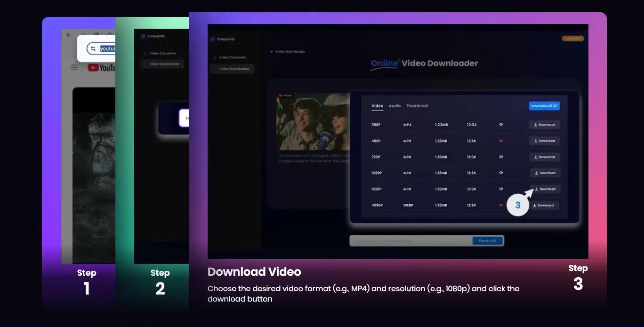Open the Thumbnail tab
Screen dimensions: 644x327
click(x=418, y=106)
